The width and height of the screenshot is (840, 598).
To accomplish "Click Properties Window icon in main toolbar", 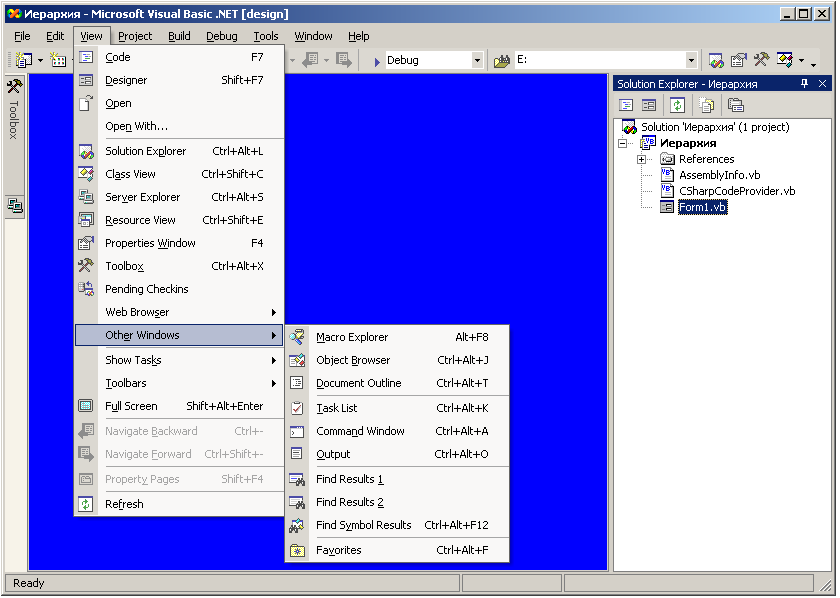I will [739, 60].
